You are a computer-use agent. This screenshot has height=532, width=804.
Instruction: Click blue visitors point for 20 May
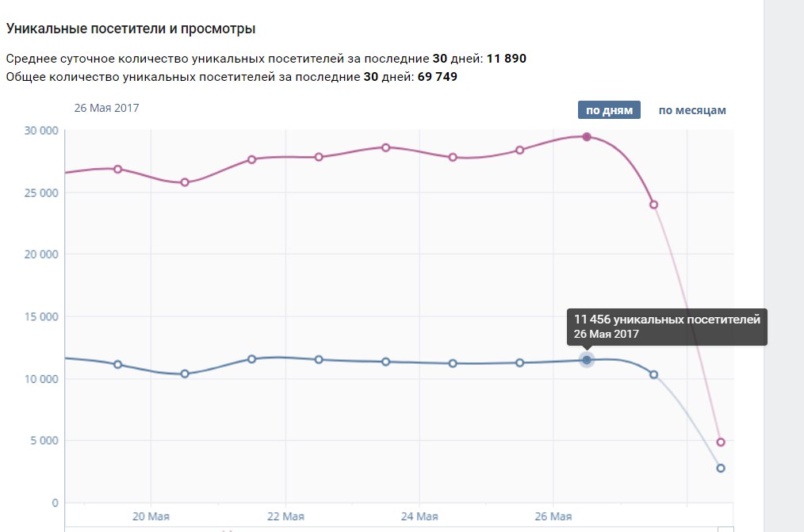[x=185, y=373]
